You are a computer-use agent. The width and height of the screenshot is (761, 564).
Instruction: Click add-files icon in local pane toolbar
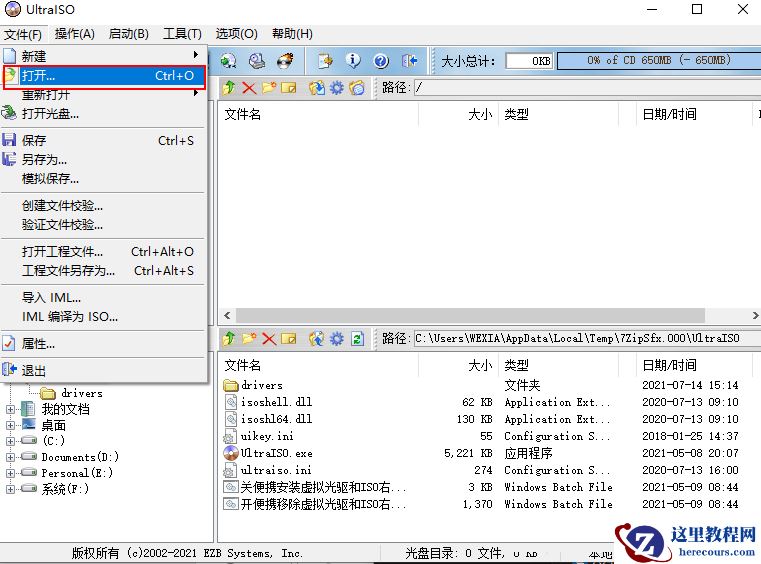click(317, 338)
